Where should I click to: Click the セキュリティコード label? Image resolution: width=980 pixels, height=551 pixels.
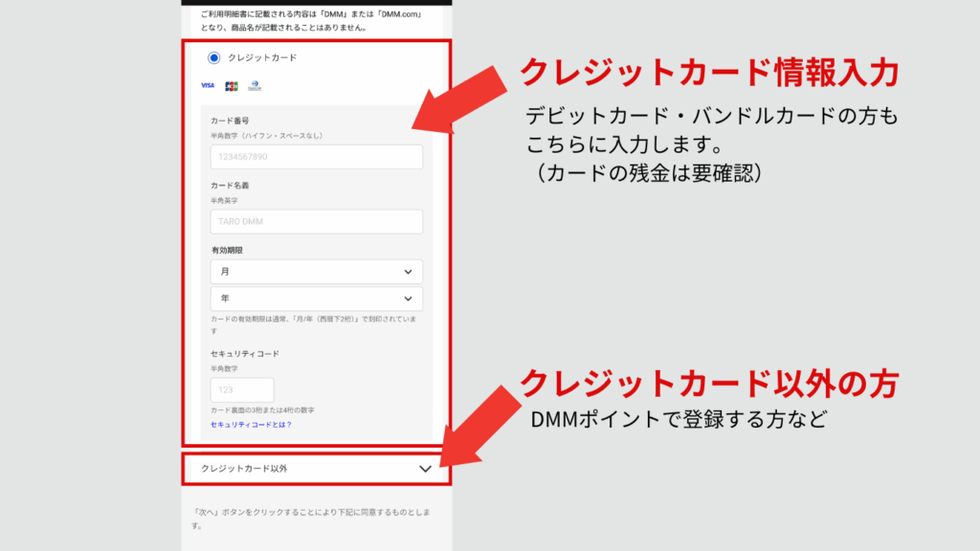pos(244,354)
